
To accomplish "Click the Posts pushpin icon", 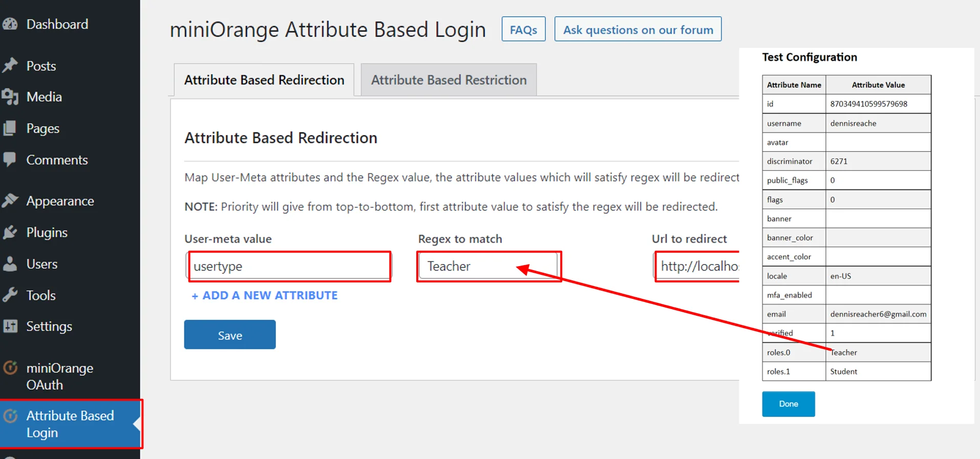I will tap(10, 65).
